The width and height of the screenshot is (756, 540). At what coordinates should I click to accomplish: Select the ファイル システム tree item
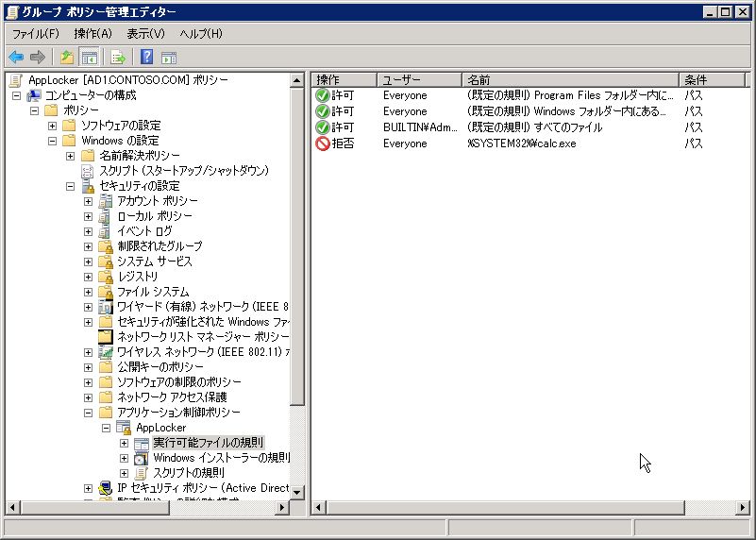click(153, 292)
